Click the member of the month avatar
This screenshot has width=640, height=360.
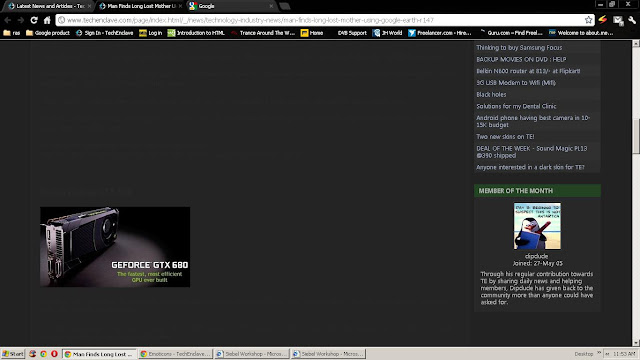point(537,226)
